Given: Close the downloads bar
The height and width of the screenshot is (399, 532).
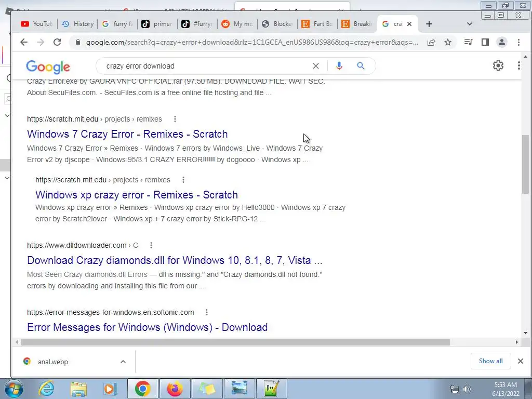Looking at the screenshot, I should (x=521, y=361).
